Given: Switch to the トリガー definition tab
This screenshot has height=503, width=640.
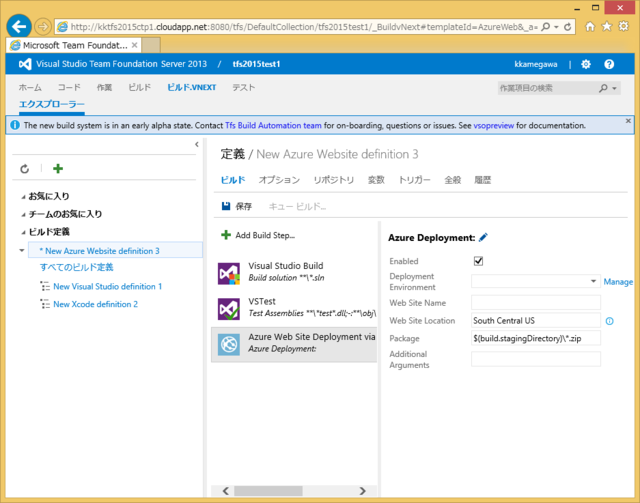Looking at the screenshot, I should pyautogui.click(x=414, y=180).
